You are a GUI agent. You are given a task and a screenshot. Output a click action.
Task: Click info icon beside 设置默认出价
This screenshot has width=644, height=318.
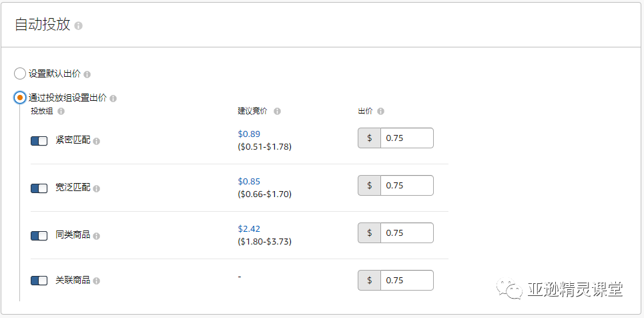click(87, 74)
